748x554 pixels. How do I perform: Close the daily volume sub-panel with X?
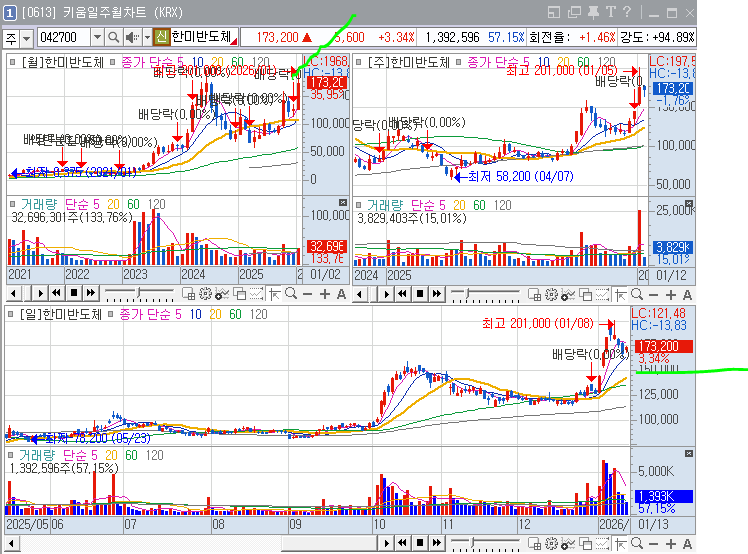click(x=689, y=453)
